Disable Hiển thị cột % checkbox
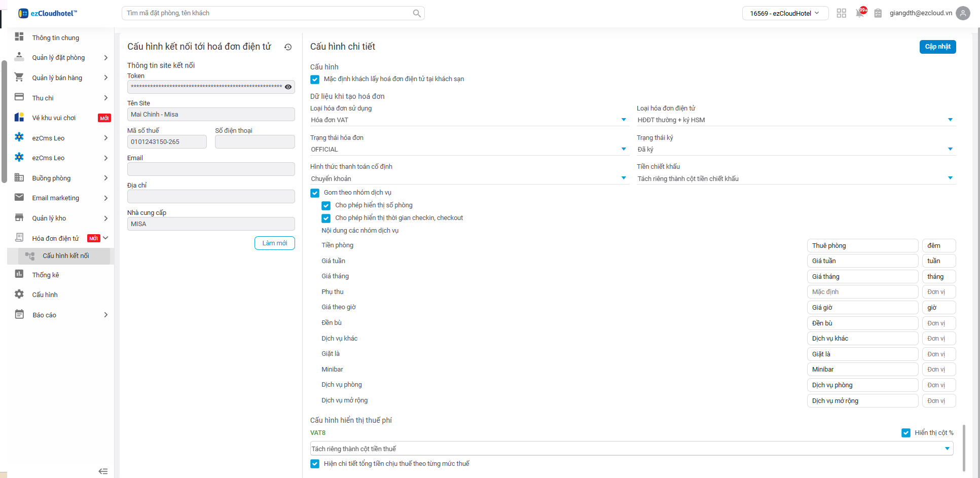980x478 pixels. tap(906, 433)
